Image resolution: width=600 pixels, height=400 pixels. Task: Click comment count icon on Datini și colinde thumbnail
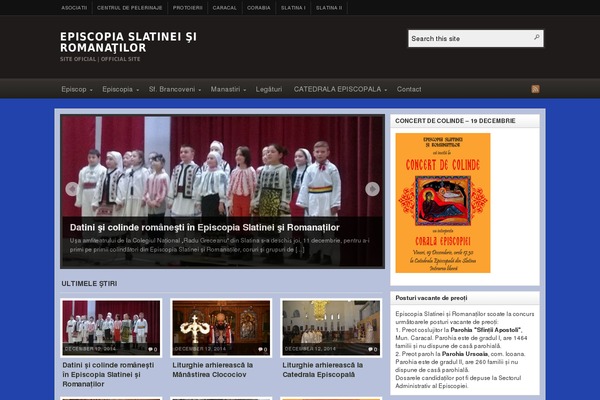[x=152, y=349]
